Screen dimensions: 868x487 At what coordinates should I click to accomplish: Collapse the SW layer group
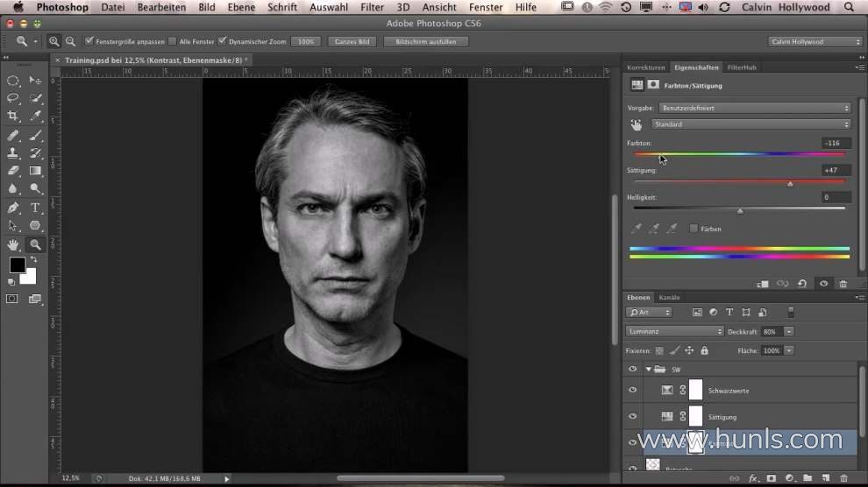click(648, 370)
